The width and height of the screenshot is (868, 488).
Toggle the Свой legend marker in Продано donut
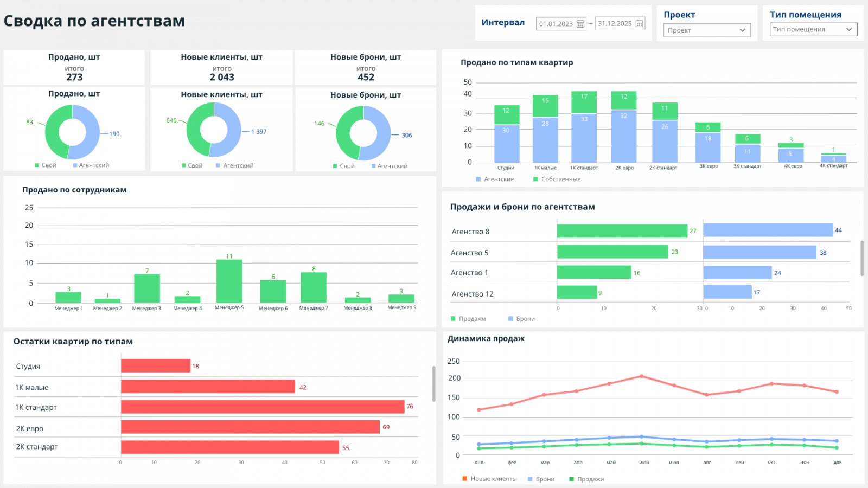[x=37, y=165]
